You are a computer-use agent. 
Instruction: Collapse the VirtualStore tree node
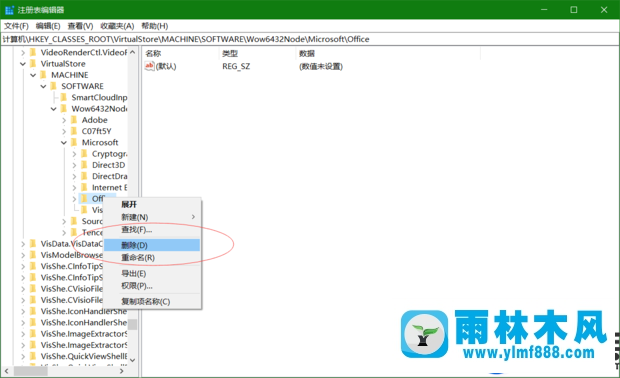tap(23, 64)
